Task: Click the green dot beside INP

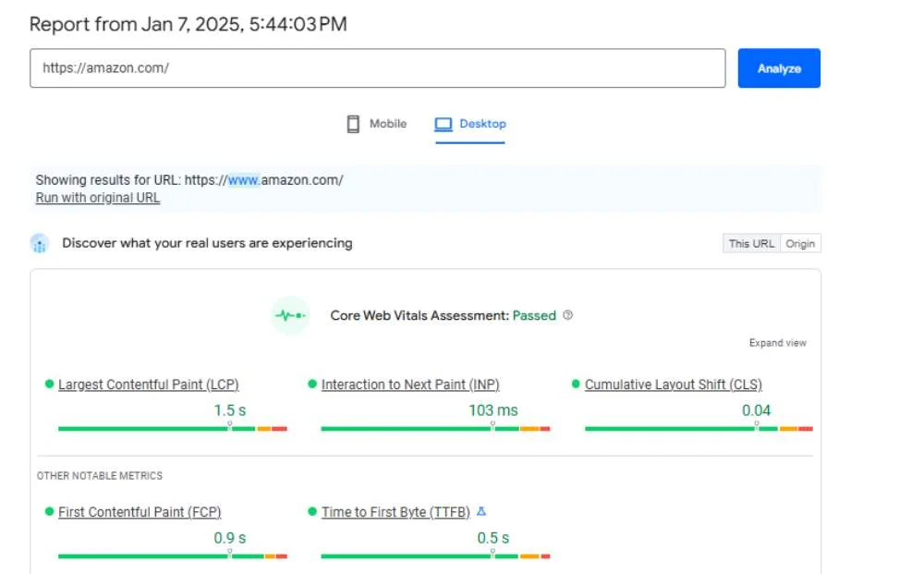Action: tap(312, 385)
